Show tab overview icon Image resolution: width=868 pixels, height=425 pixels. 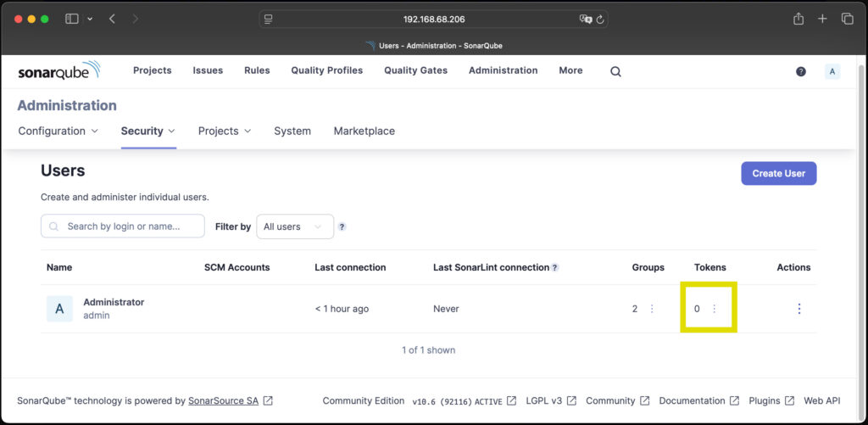[848, 19]
